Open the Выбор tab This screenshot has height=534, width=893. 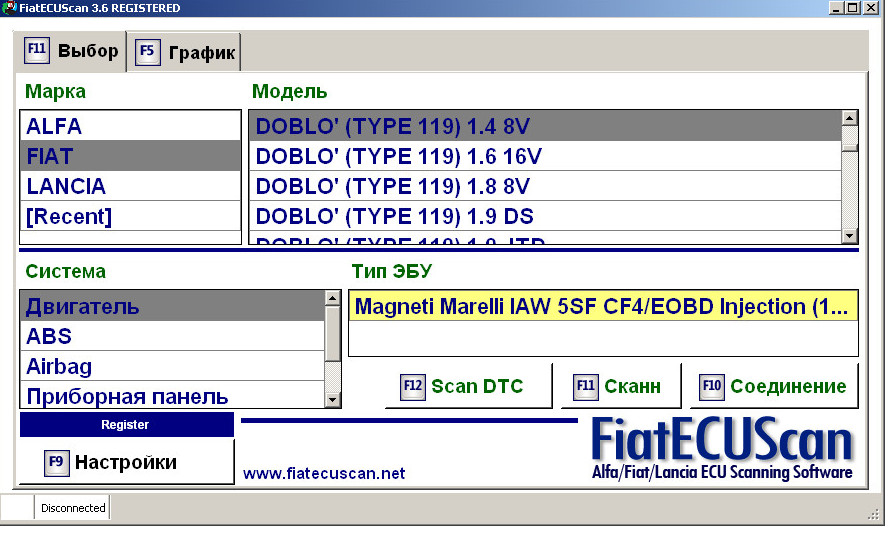coord(70,52)
